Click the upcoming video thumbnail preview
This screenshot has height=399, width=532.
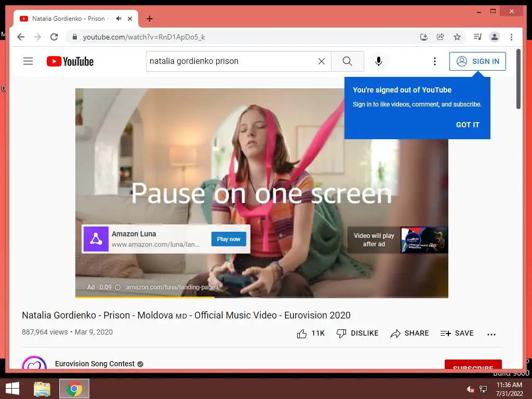pyautogui.click(x=424, y=240)
